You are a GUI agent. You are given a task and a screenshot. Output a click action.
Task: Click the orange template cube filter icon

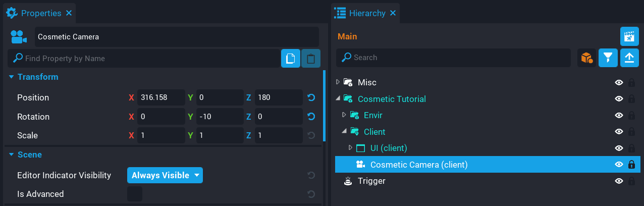tap(586, 58)
